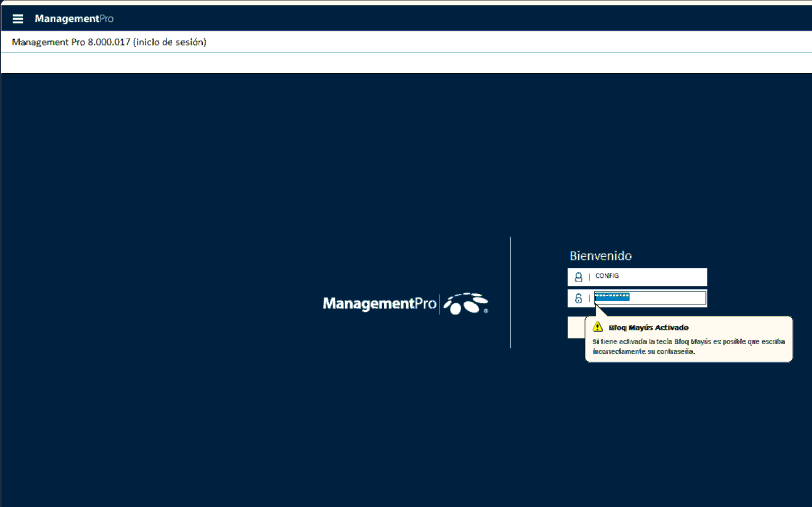Image resolution: width=812 pixels, height=507 pixels.
Task: Click the ManagementPro title in header bar
Action: point(74,19)
